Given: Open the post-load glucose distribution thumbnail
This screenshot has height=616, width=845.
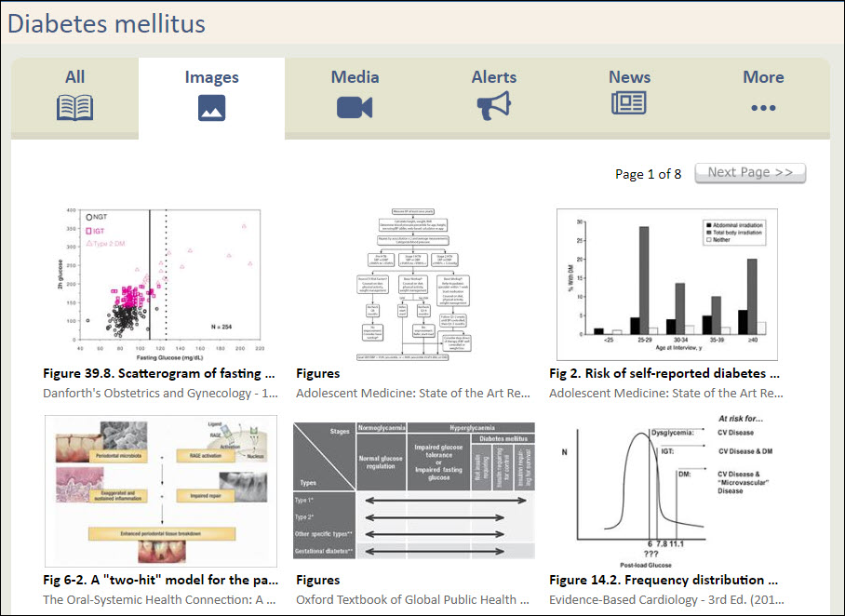Looking at the screenshot, I should coord(666,491).
